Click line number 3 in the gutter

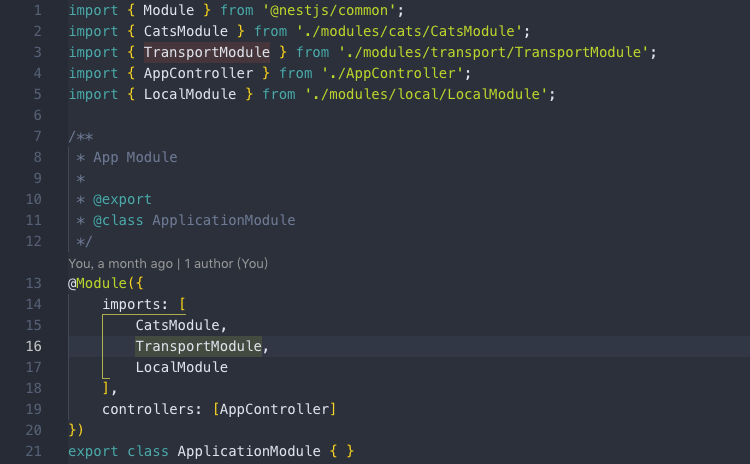(37, 53)
